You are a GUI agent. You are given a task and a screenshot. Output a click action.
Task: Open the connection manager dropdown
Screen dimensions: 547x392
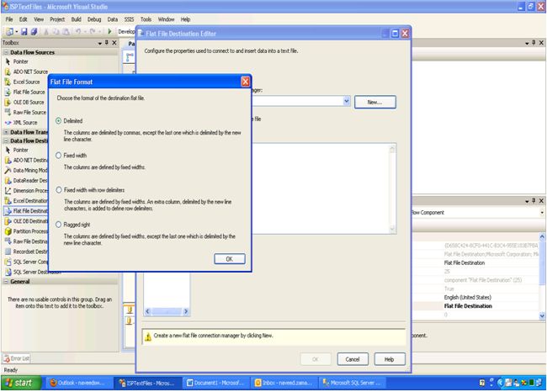point(347,101)
